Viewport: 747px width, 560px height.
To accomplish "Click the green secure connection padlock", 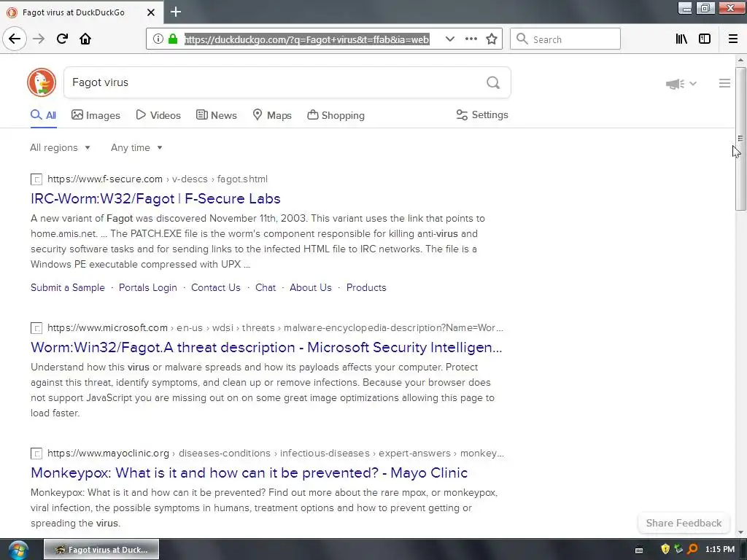I will pyautogui.click(x=173, y=39).
